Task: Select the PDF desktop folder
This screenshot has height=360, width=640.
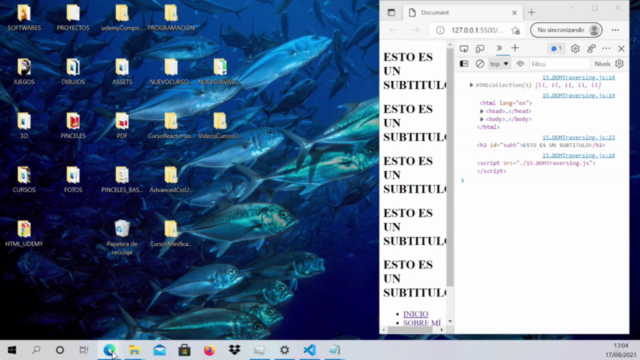Action: click(122, 125)
